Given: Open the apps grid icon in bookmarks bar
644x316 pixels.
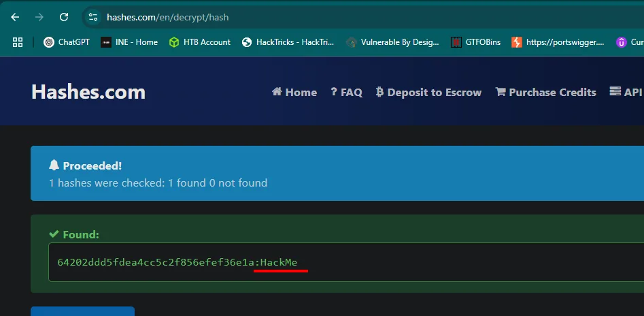Looking at the screenshot, I should [x=18, y=42].
